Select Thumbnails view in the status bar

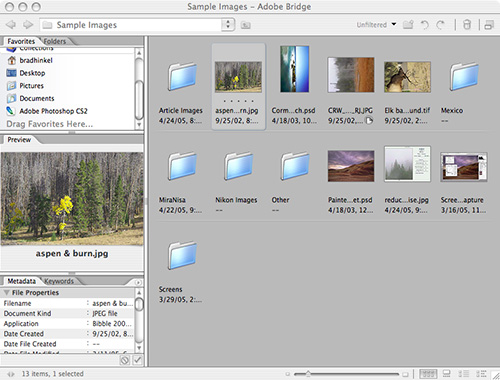tap(428, 374)
